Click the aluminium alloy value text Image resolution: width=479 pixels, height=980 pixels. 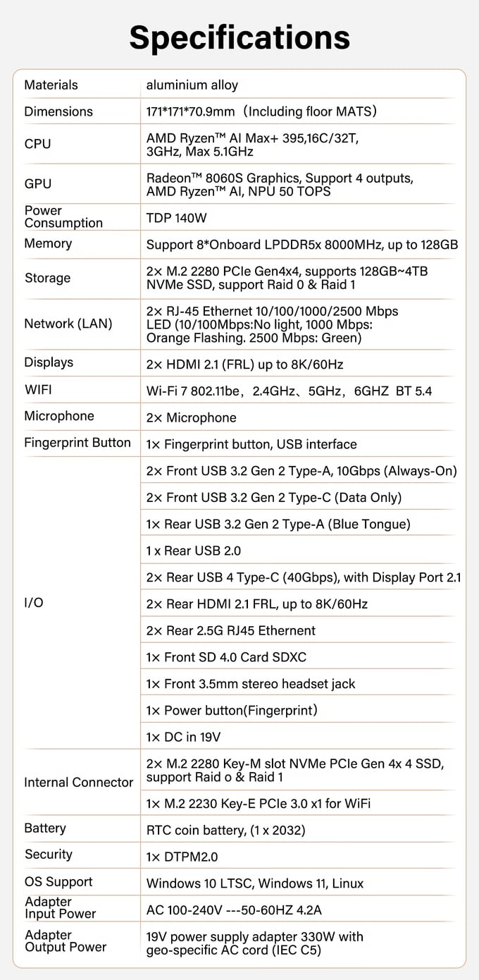point(192,85)
